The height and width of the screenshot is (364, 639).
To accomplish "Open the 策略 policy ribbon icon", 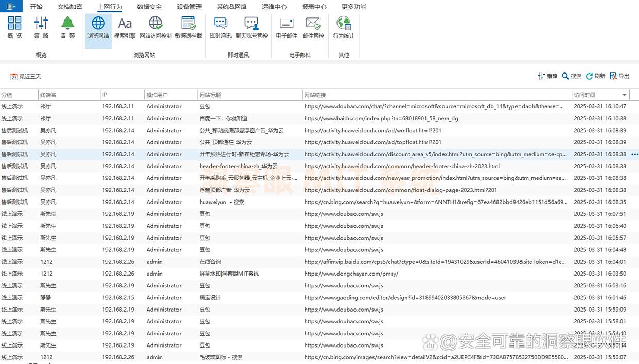I will (x=41, y=28).
